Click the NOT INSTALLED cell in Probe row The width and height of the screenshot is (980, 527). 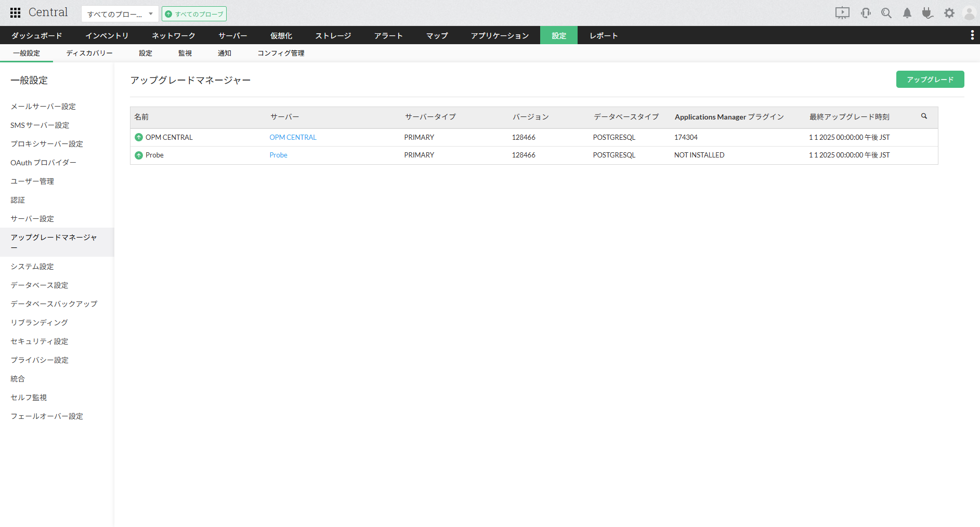point(699,155)
